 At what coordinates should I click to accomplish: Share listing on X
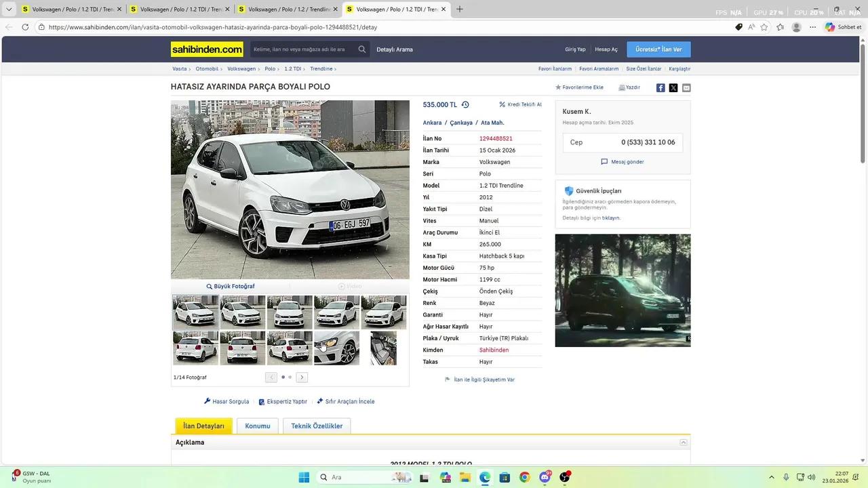pyautogui.click(x=673, y=87)
